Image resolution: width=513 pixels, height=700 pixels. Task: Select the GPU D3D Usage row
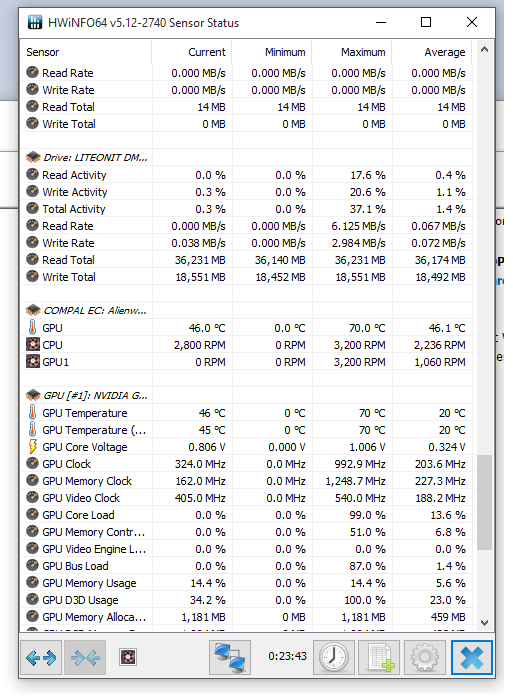(247, 600)
